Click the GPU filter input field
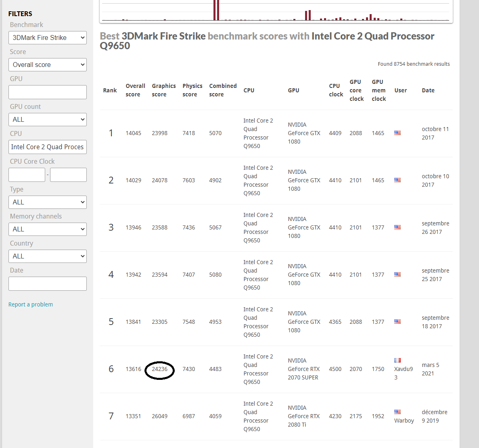Viewport: 479px width, 448px height. pos(48,92)
